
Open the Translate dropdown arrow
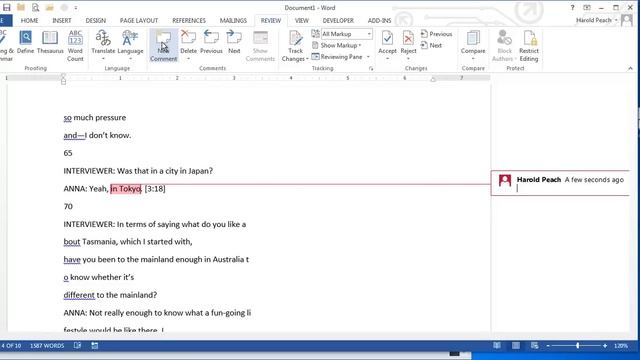[103, 59]
